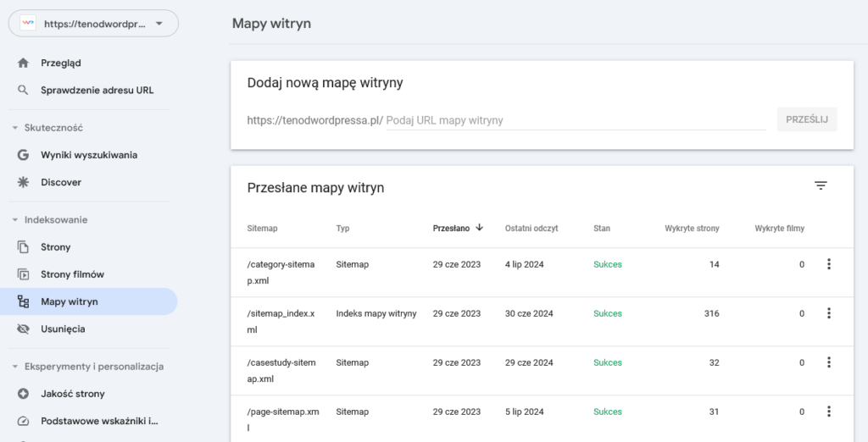Image resolution: width=868 pixels, height=442 pixels.
Task: Focus the Podaj URL mapy witryny field
Action: coord(576,120)
